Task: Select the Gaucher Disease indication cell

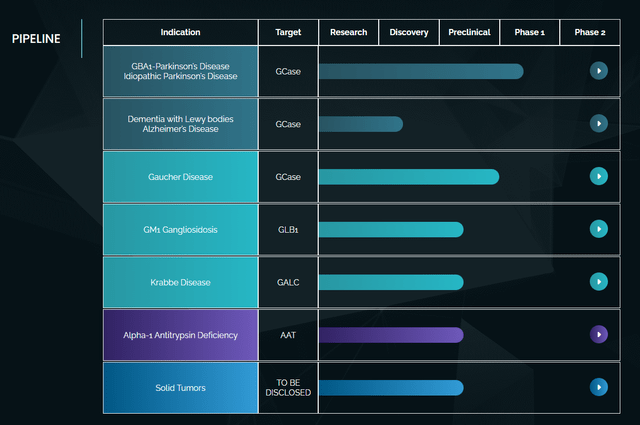Action: click(x=180, y=177)
